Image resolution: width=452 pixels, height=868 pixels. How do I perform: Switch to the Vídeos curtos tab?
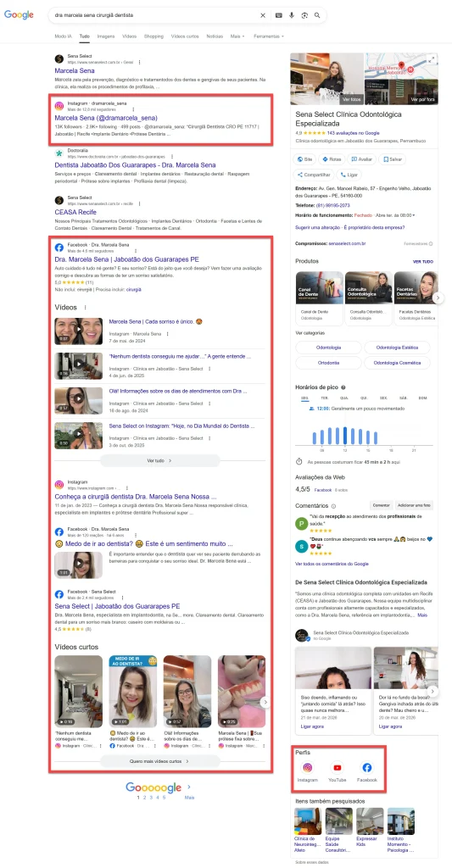coord(185,36)
